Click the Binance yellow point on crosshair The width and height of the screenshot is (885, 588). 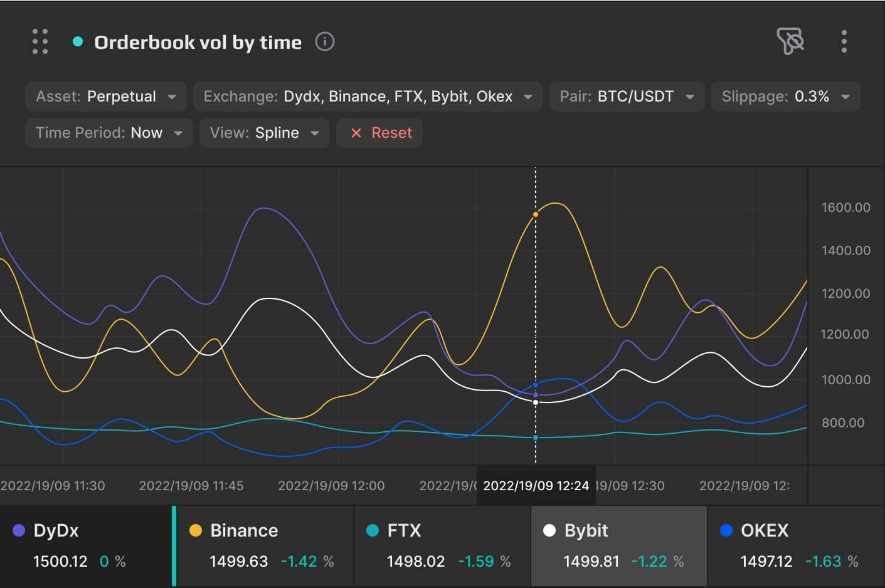coord(536,214)
